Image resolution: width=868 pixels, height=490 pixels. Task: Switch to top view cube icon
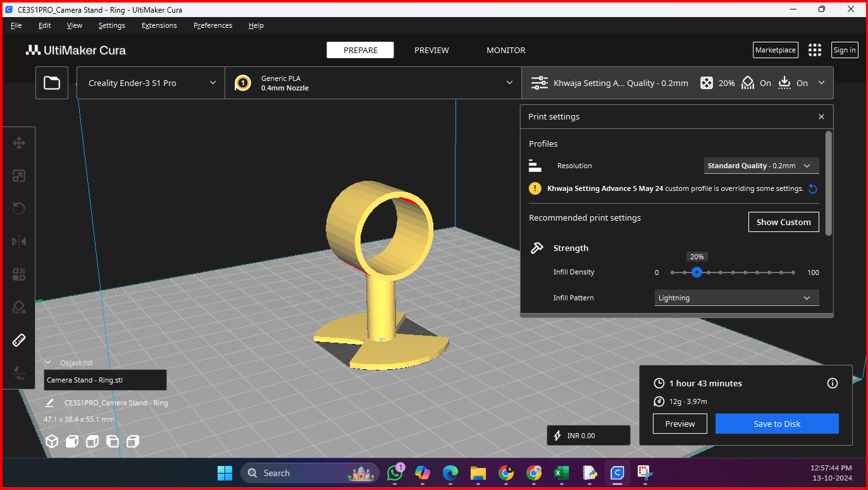[92, 441]
